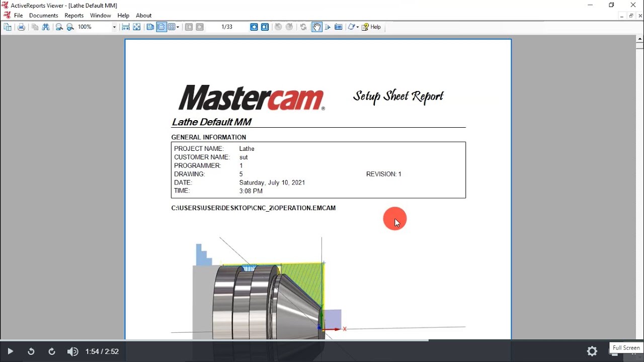This screenshot has width=644, height=362.
Task: Mute the video volume icon
Action: [72, 351]
